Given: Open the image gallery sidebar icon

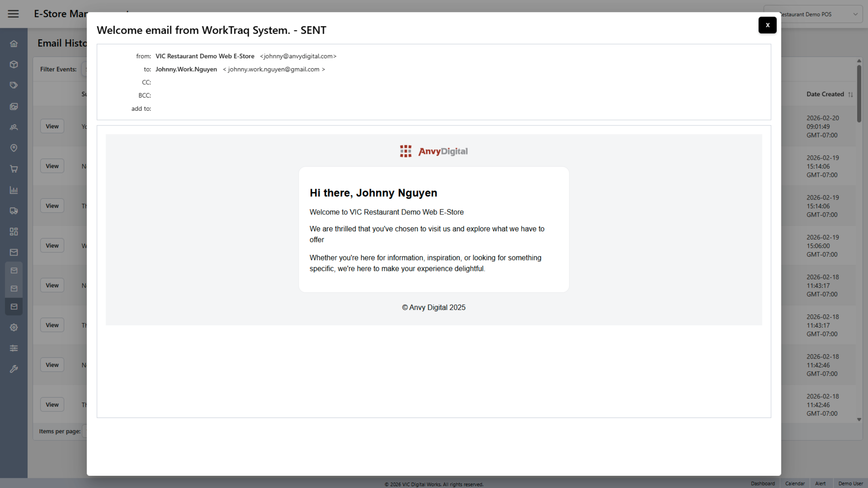Looking at the screenshot, I should [14, 106].
